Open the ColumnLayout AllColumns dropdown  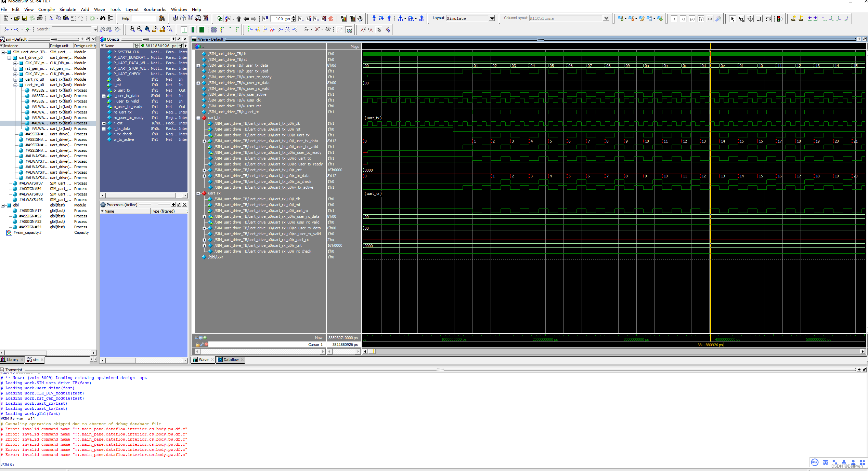tap(606, 18)
